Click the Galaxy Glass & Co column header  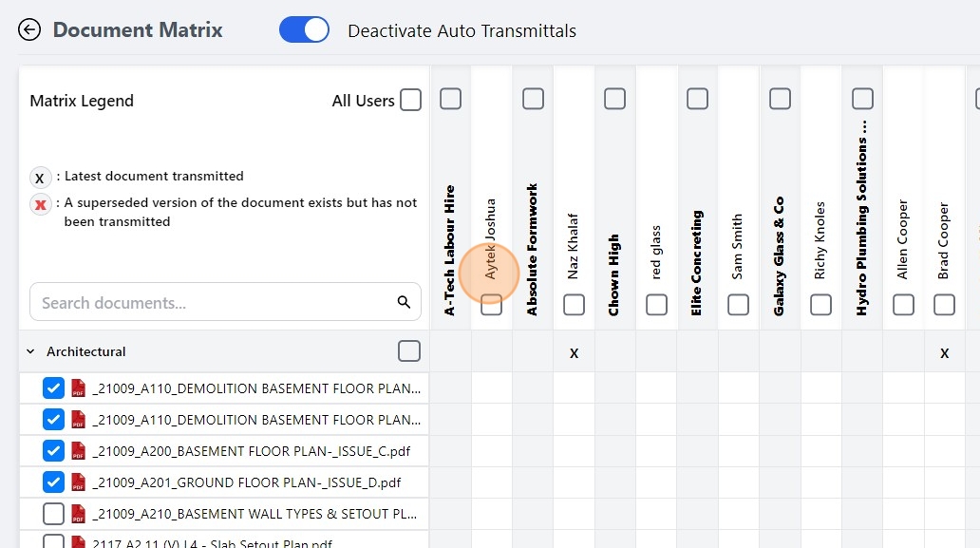pos(780,256)
